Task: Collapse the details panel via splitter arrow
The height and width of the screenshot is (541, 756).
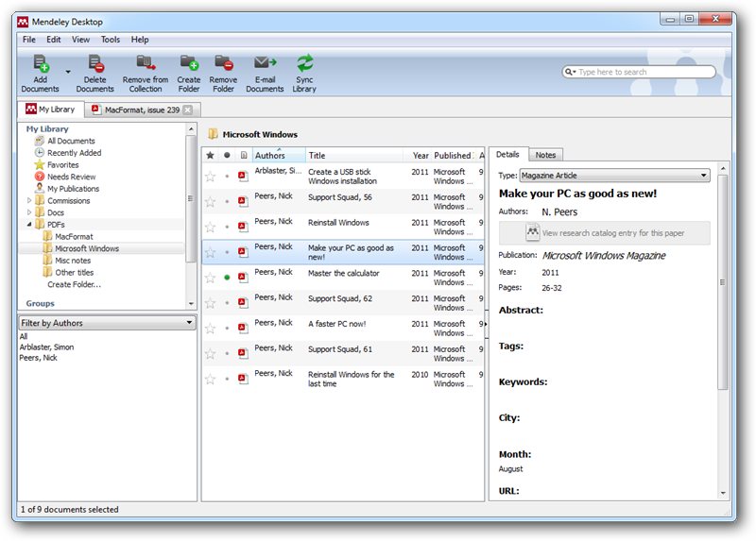Action: [x=486, y=324]
